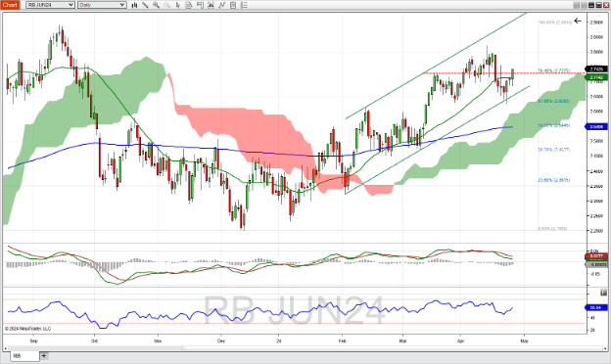This screenshot has width=611, height=364.
Task: Click the strategies document toolbar icon
Action: click(x=233, y=5)
